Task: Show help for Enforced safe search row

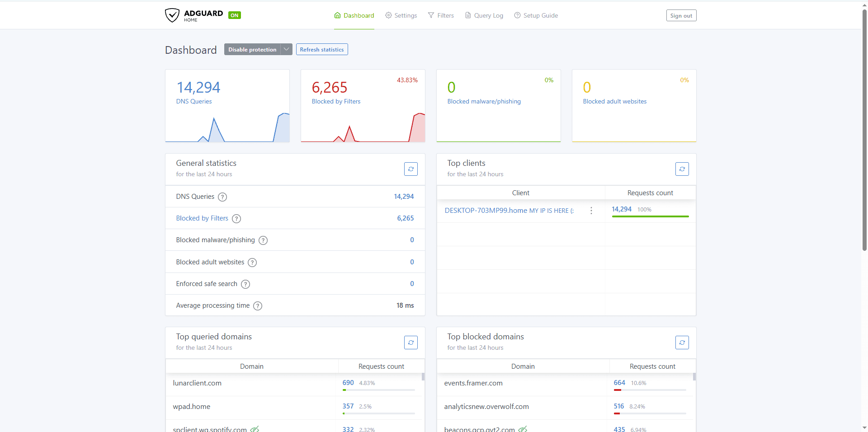Action: pos(245,284)
